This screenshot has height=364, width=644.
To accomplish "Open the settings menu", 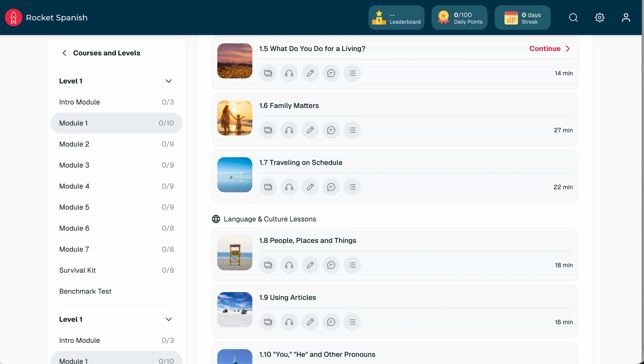I will [600, 17].
